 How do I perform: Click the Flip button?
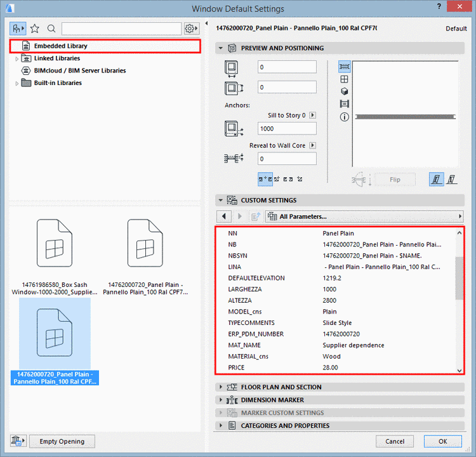click(395, 180)
